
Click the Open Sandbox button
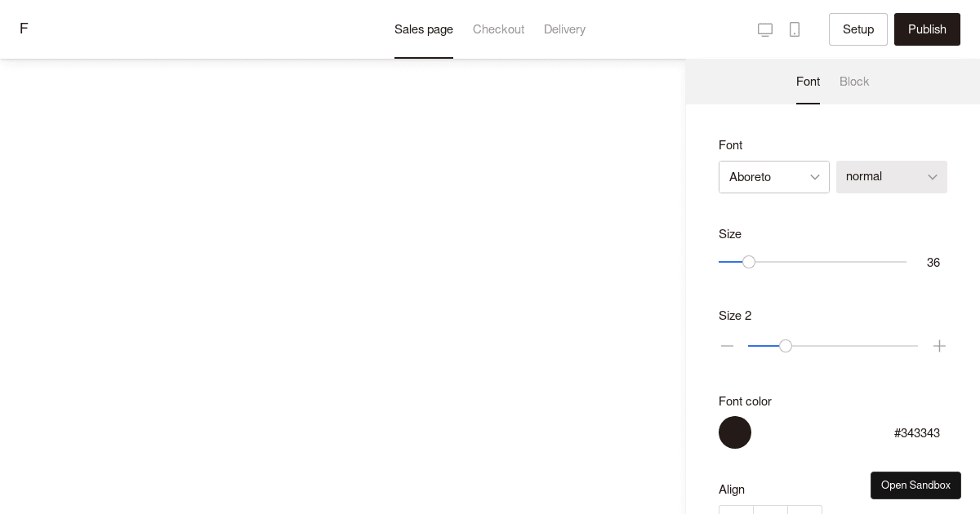click(915, 485)
